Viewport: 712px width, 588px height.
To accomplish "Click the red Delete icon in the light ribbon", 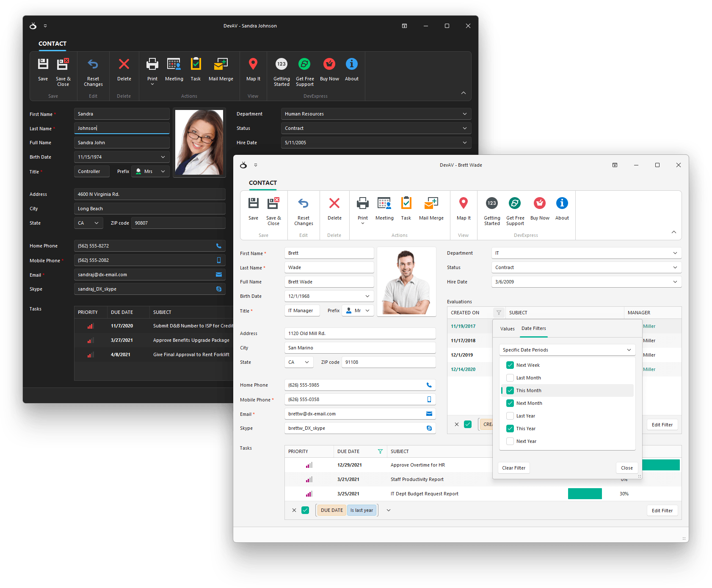I will pyautogui.click(x=334, y=204).
